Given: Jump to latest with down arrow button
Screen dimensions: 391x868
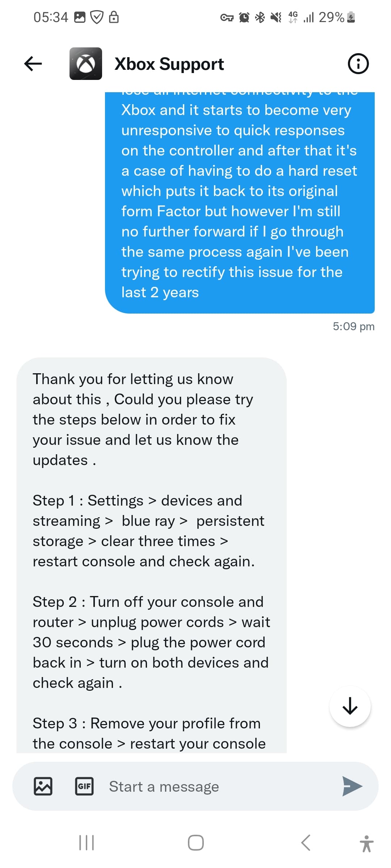Looking at the screenshot, I should click(350, 706).
